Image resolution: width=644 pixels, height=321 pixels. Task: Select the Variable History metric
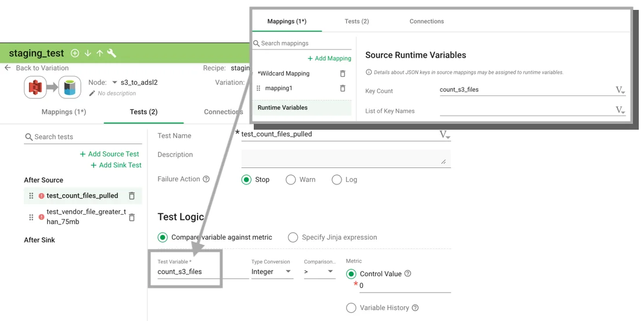click(x=351, y=308)
